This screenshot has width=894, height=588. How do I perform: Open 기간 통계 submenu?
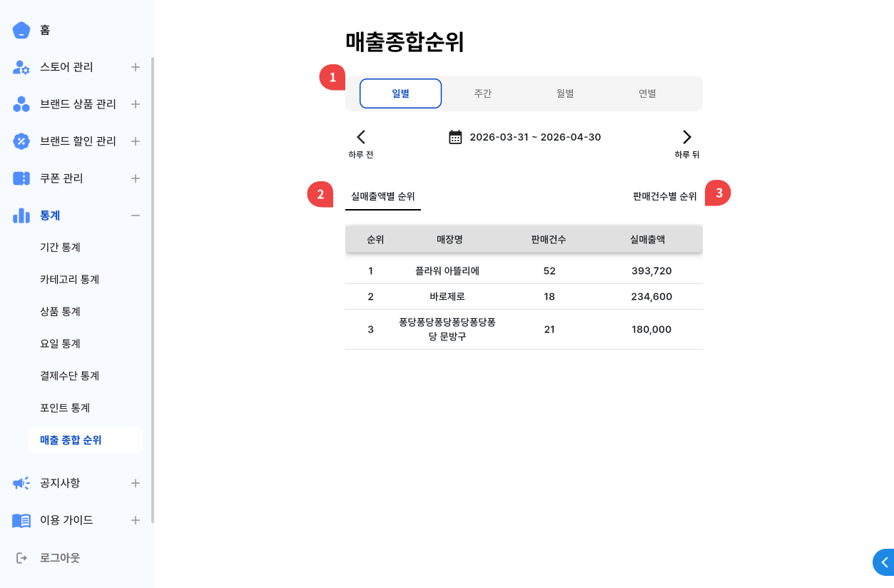tap(60, 248)
